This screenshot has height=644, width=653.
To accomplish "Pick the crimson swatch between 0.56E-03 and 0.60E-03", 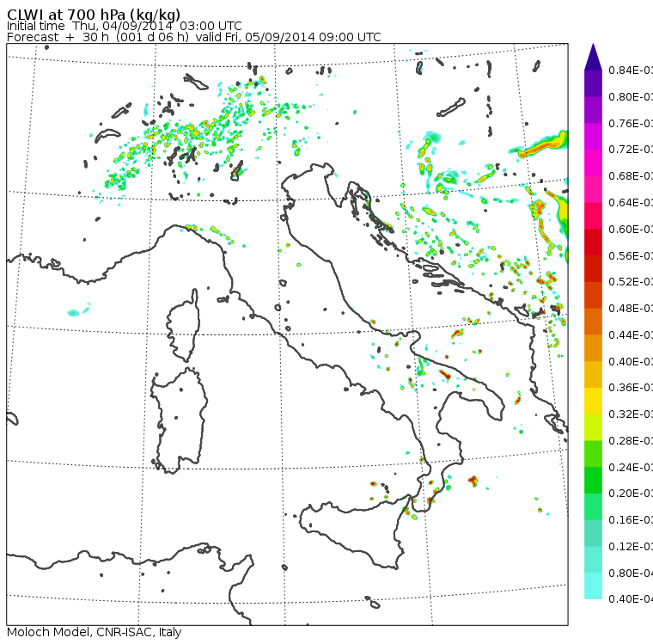I will 593,242.
